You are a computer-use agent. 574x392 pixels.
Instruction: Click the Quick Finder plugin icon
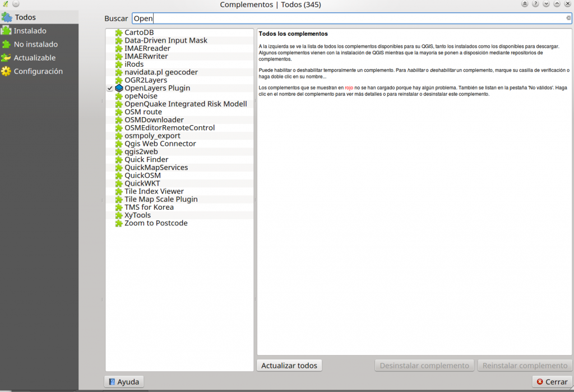coord(119,160)
